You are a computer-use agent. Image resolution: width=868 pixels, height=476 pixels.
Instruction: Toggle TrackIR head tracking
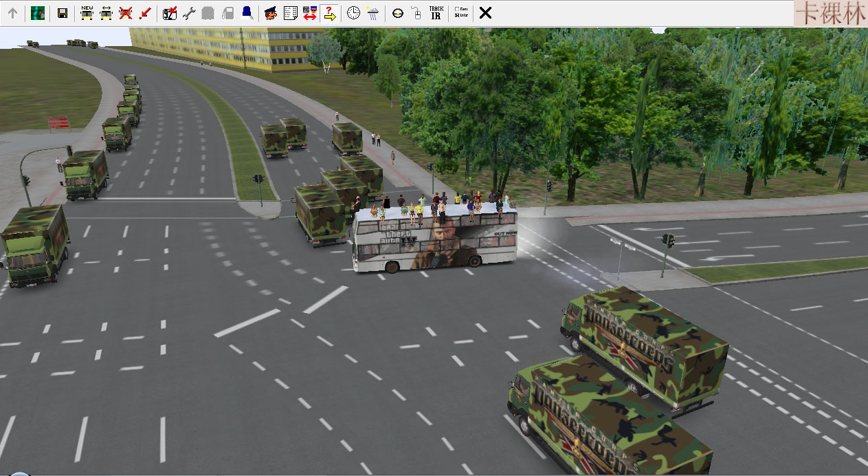coord(436,13)
